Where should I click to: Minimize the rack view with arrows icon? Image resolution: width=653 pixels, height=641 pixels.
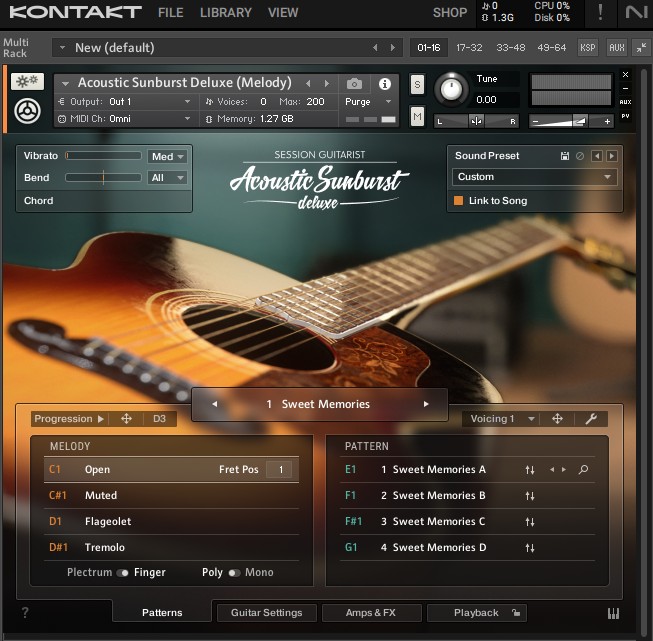coord(641,47)
